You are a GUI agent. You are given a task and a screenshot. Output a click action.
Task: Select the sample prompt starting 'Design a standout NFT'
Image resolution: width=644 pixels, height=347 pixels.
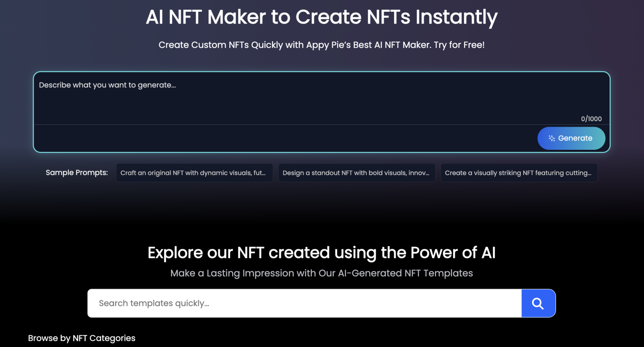tap(356, 172)
